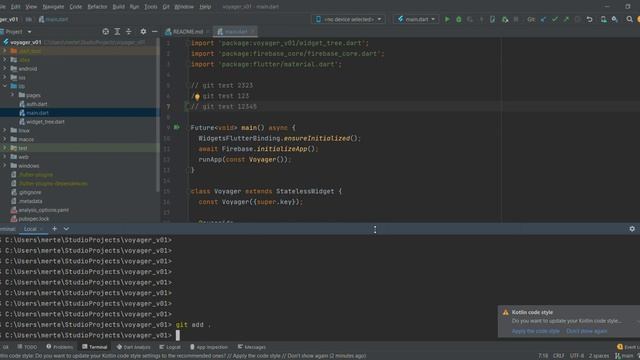Click the rollback undo arrow icon in toolbar
The width and height of the screenshot is (640, 360).
coord(589,19)
